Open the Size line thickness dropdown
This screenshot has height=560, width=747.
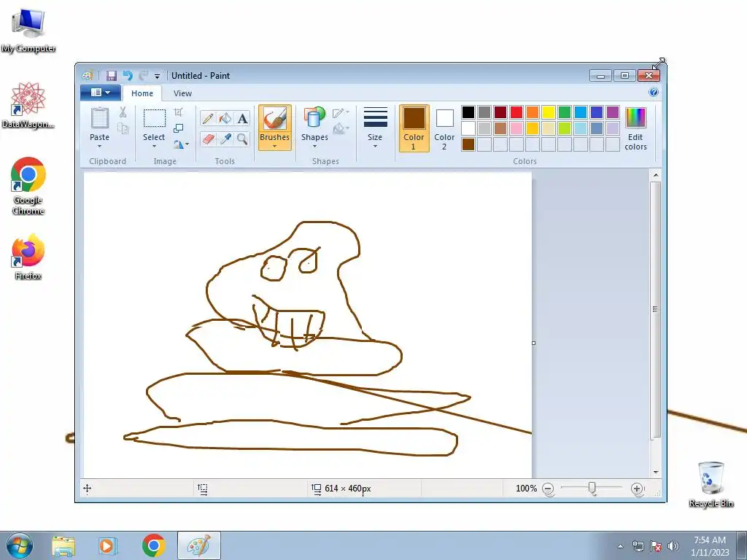(375, 128)
